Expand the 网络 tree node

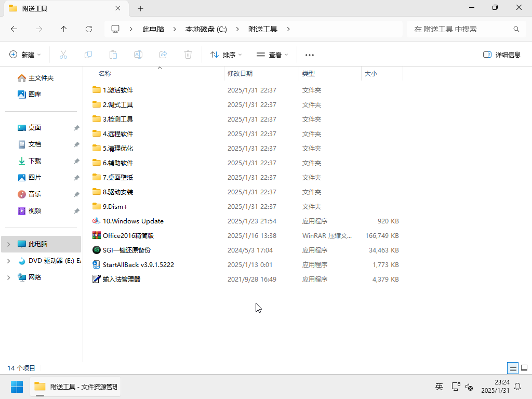click(8, 277)
